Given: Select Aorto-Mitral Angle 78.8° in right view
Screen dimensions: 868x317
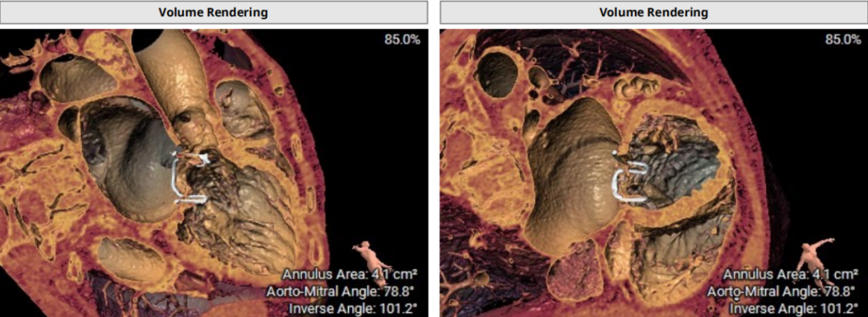Looking at the screenshot, I should (783, 291).
